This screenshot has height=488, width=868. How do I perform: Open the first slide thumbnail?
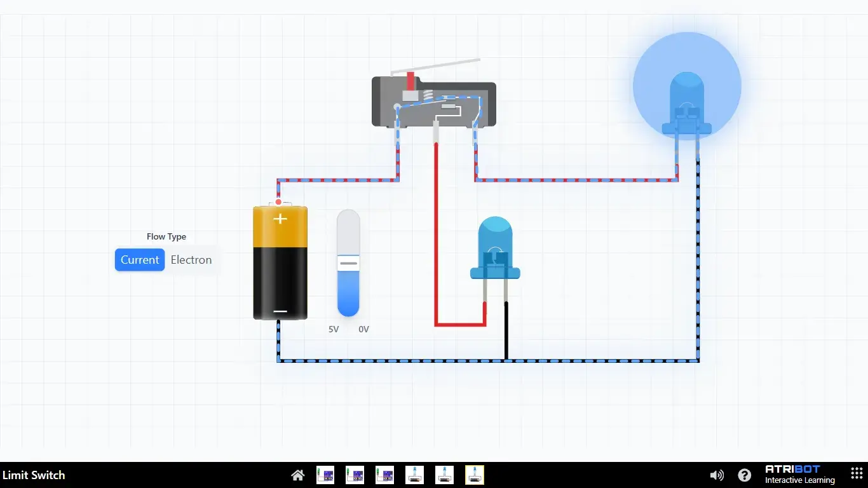[x=325, y=475]
